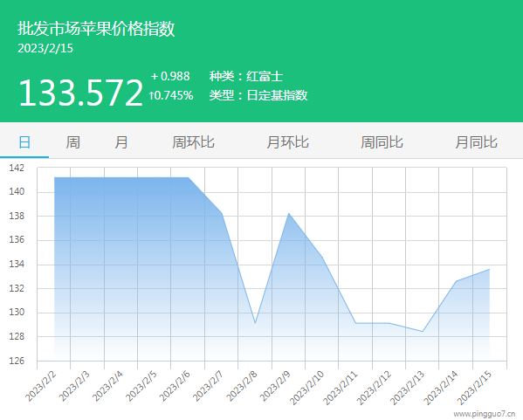523x420 pixels.
Task: Click the 类型：日定基指数 label
Action: coord(258,95)
